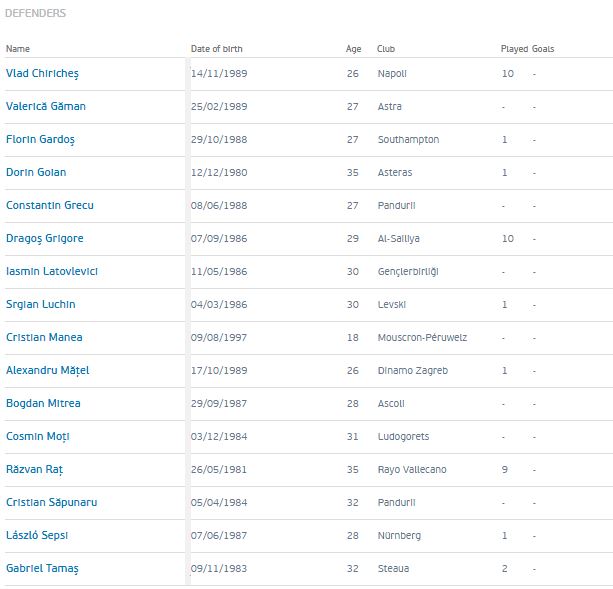613x589 pixels.
Task: Click age 18 in Cristian Manea's row
Action: tap(353, 337)
